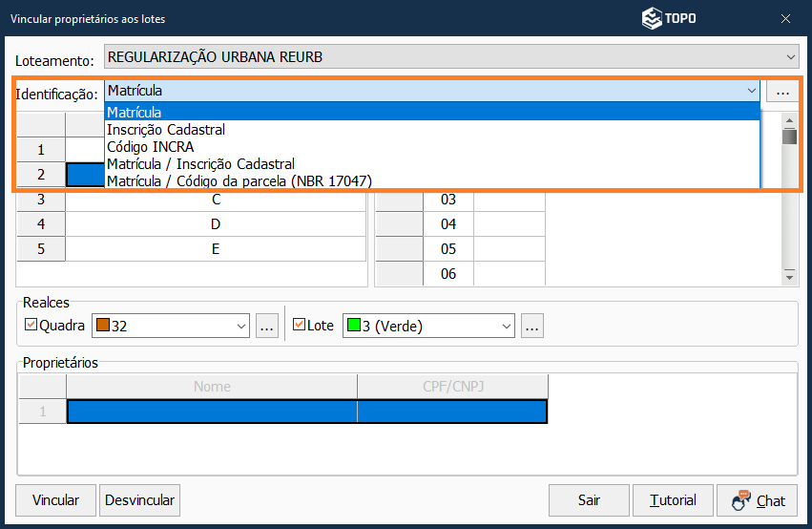Click the green Lote color swatch
This screenshot has height=529, width=812.
[352, 327]
